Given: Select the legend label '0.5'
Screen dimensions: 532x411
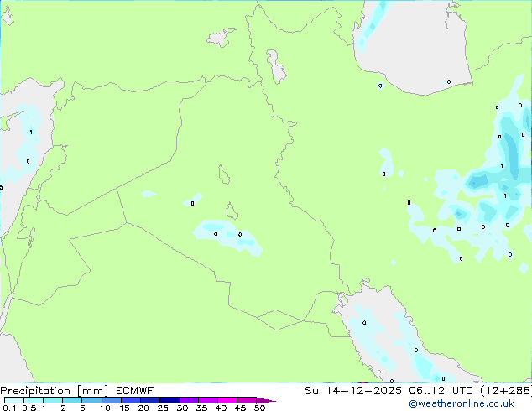Looking at the screenshot, I should tap(29, 408).
